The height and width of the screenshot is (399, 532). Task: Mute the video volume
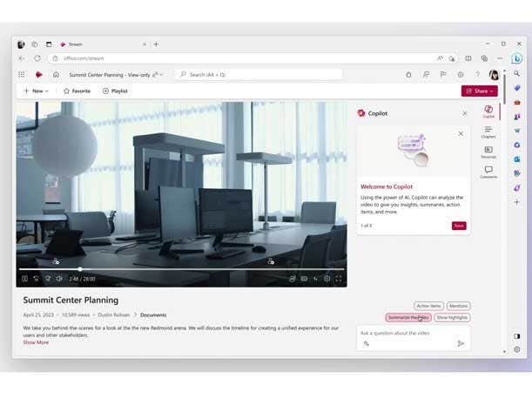[59, 279]
